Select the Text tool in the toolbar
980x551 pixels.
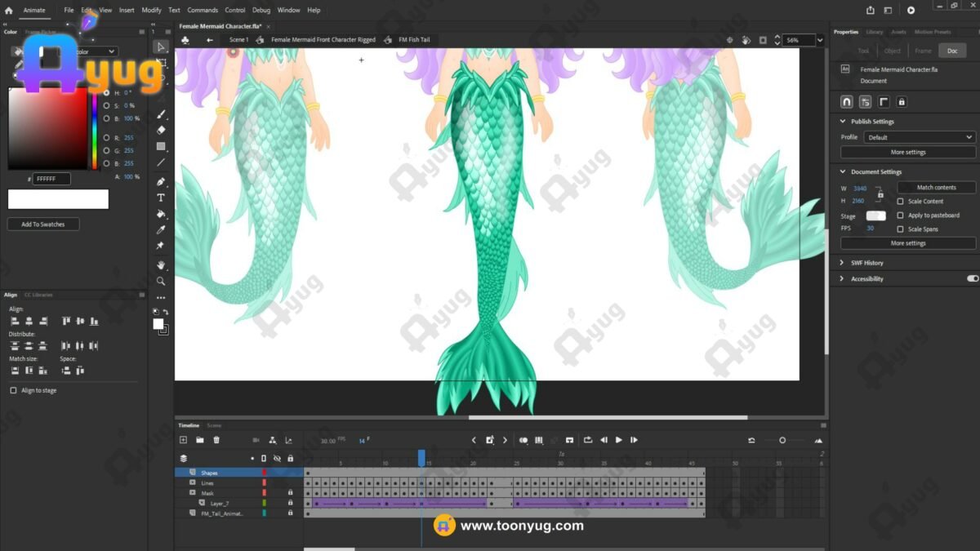(161, 198)
